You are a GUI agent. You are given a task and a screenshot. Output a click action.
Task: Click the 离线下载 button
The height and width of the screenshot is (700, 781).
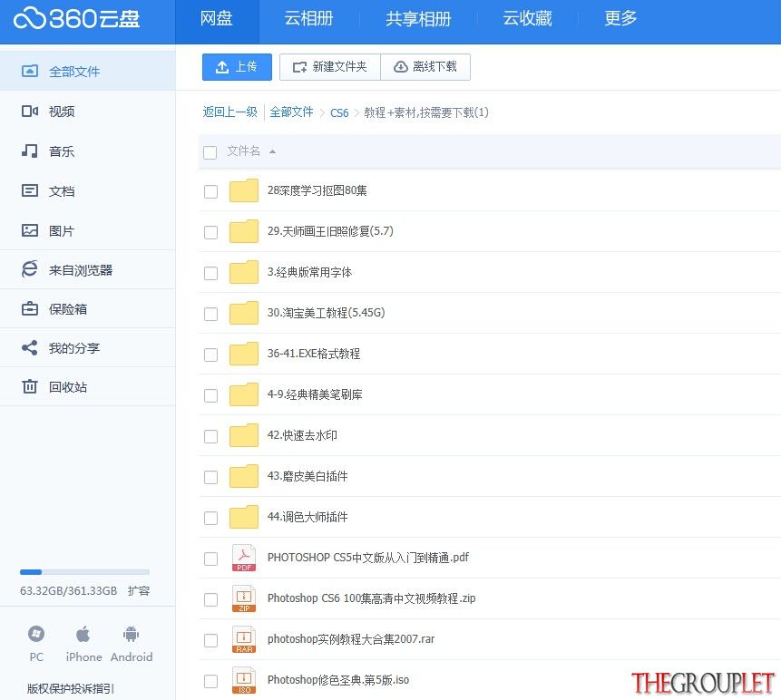point(425,67)
